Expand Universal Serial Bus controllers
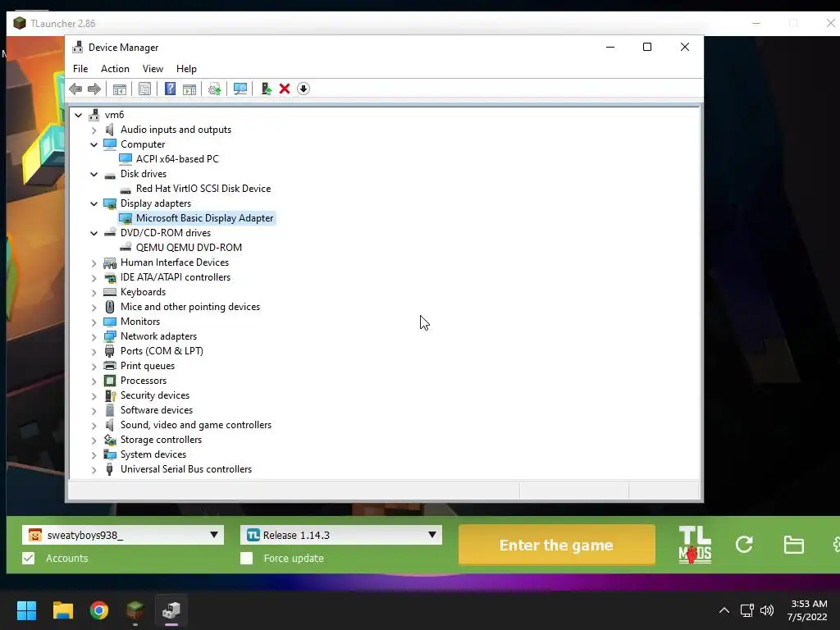840x630 pixels. point(94,470)
